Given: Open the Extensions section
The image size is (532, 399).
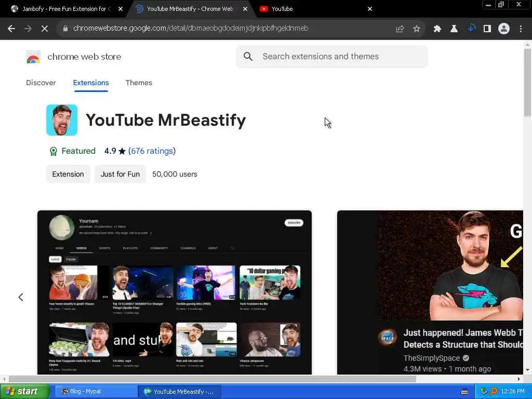Looking at the screenshot, I should tap(91, 83).
